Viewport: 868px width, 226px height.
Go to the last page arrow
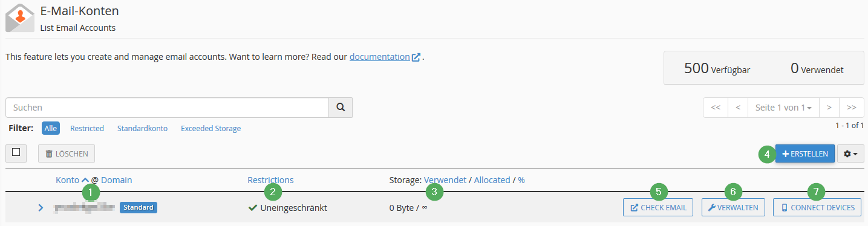852,108
